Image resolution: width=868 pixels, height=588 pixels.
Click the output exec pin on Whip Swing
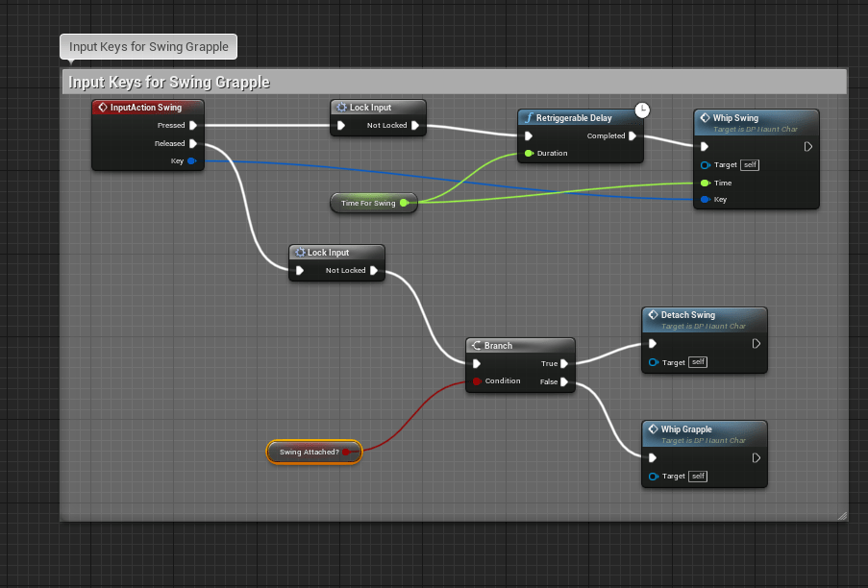coord(807,147)
